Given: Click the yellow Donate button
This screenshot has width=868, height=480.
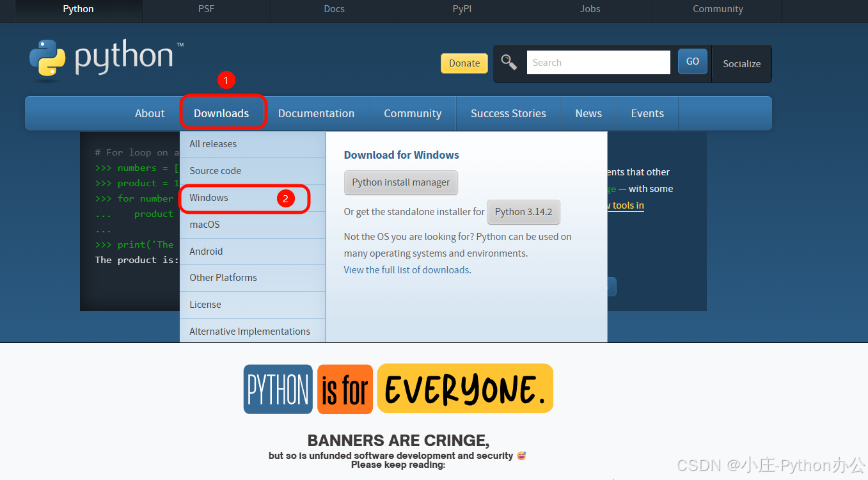Looking at the screenshot, I should (x=464, y=63).
